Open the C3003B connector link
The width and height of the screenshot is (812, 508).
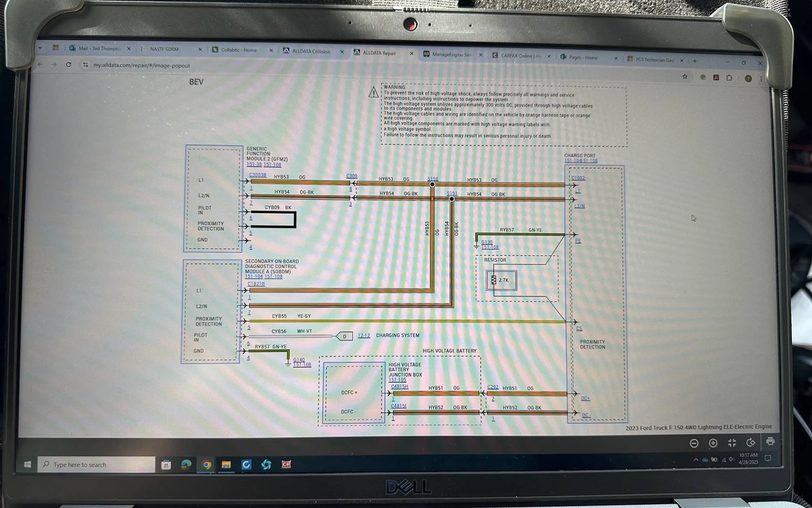[257, 175]
